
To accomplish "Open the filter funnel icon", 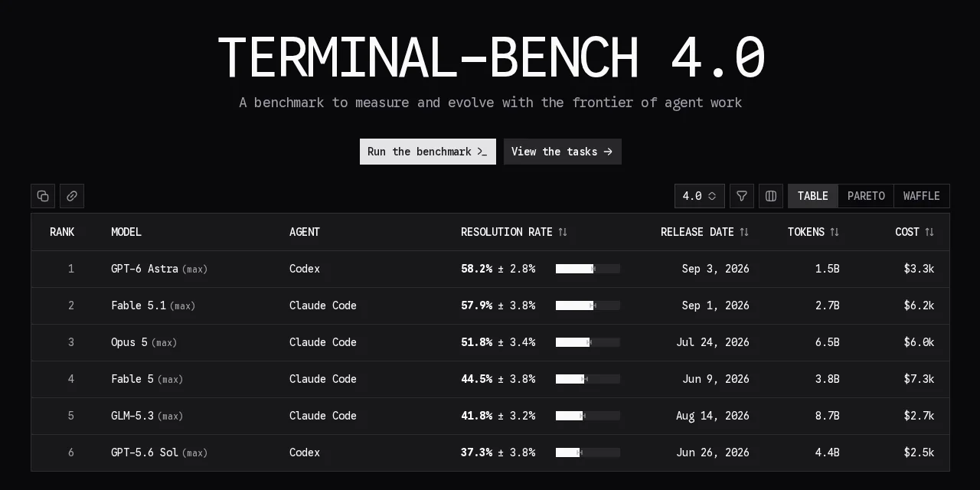I will (742, 196).
